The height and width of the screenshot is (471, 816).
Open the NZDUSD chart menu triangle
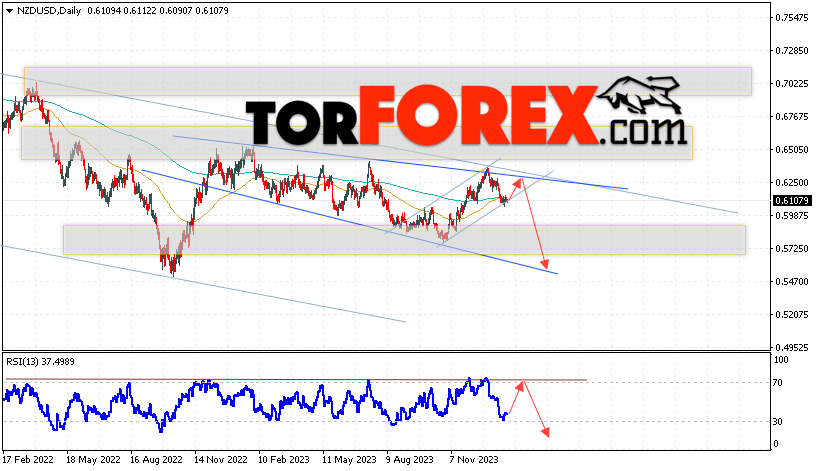[x=9, y=11]
